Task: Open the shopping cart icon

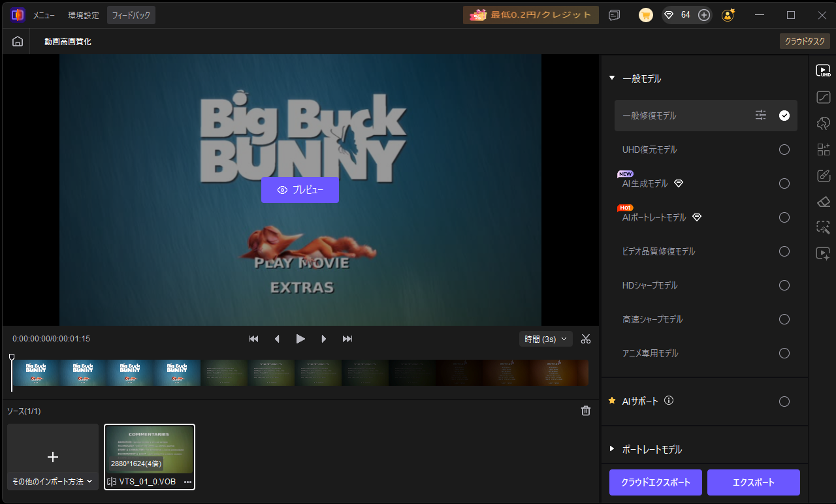Action: click(x=646, y=15)
